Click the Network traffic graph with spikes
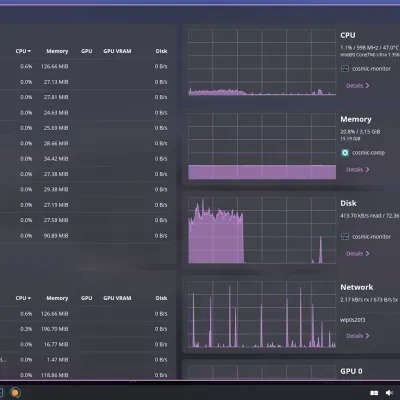 point(262,314)
